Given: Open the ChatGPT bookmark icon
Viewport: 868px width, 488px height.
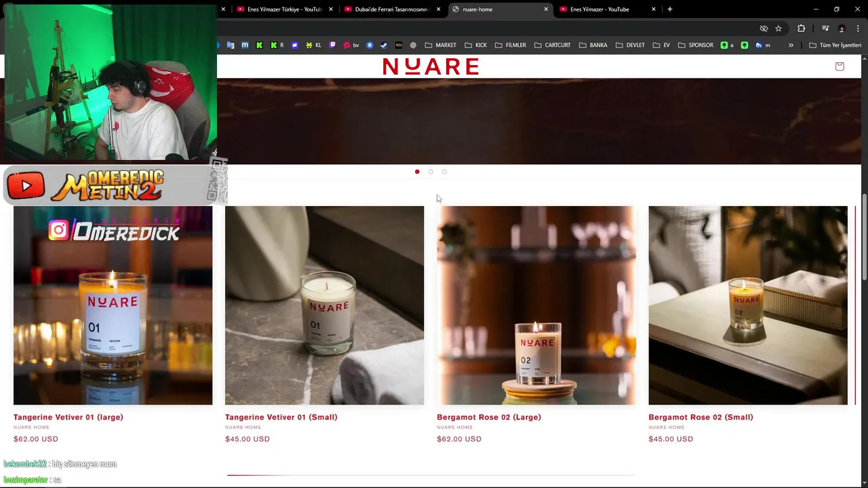Looking at the screenshot, I should click(x=413, y=45).
